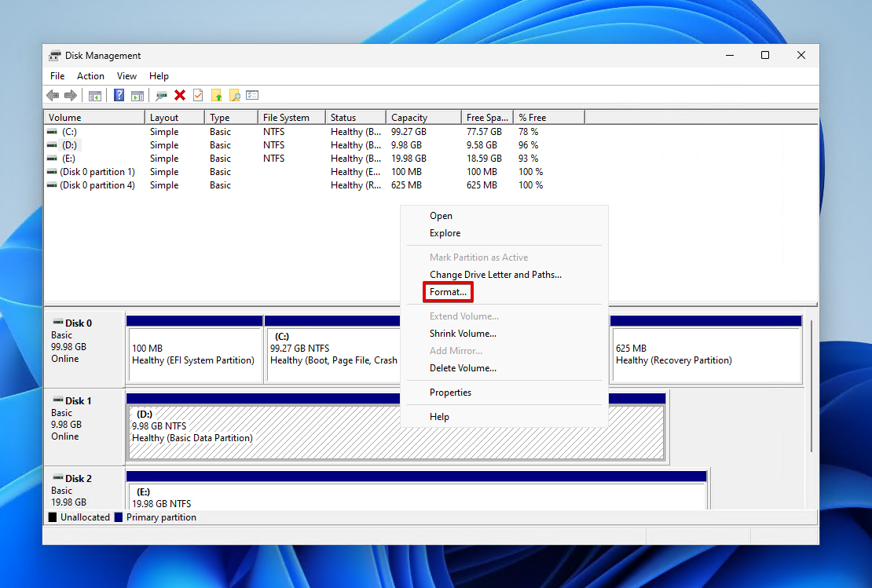Choose Change Drive Letter and Paths from the menu
The width and height of the screenshot is (872, 588).
[495, 274]
